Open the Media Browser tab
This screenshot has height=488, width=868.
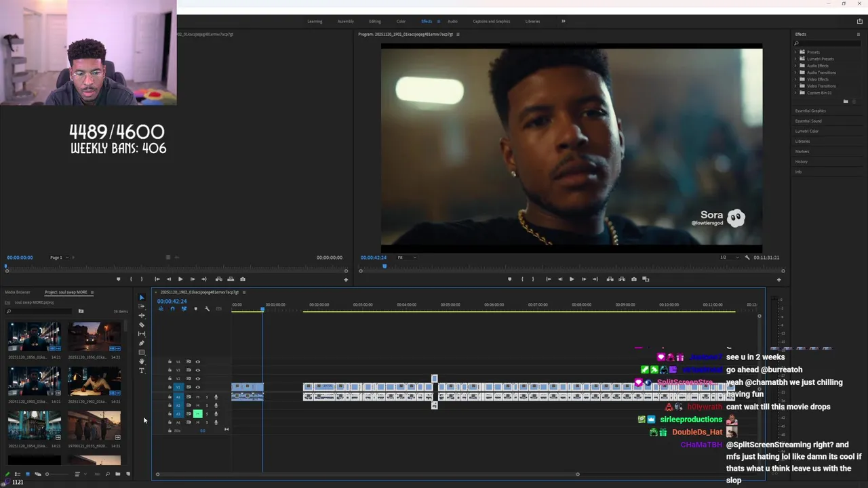pos(18,292)
